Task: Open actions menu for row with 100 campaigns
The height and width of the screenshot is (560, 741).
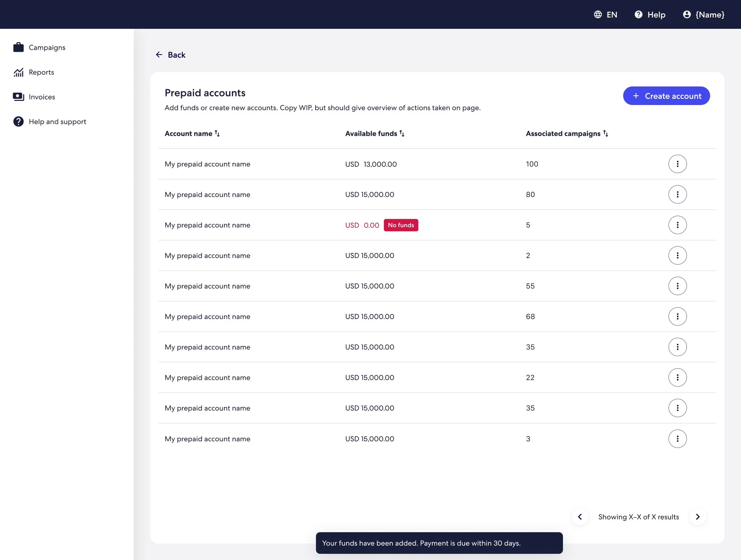Action: click(678, 164)
